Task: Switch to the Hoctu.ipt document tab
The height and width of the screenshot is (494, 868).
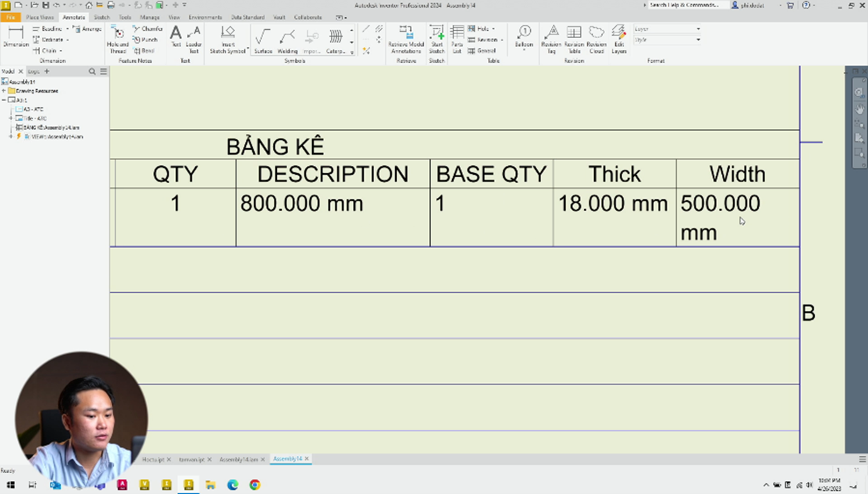Action: click(153, 459)
